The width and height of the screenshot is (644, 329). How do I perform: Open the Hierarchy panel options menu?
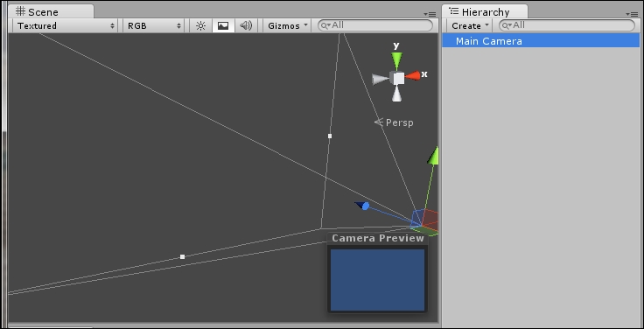coord(632,14)
